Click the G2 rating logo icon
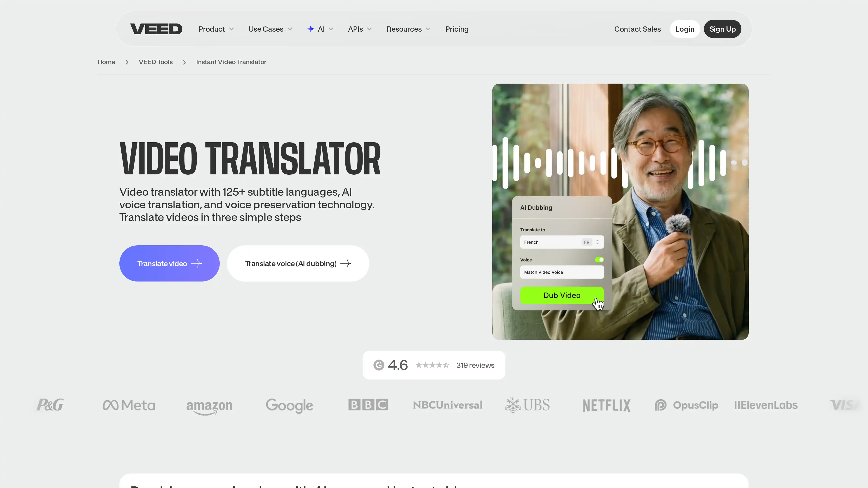The height and width of the screenshot is (488, 868). pyautogui.click(x=379, y=365)
